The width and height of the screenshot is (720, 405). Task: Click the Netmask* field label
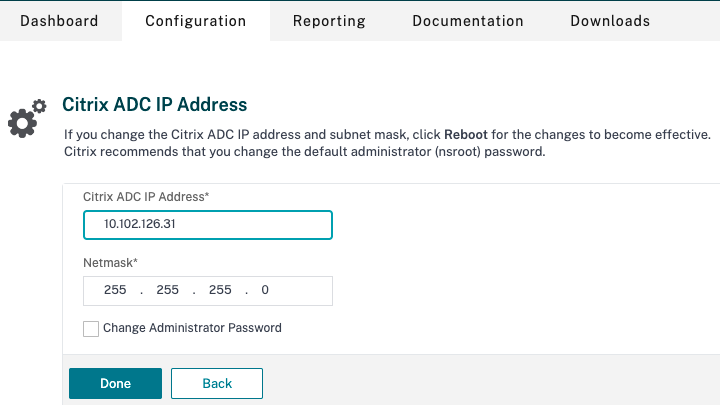click(109, 264)
